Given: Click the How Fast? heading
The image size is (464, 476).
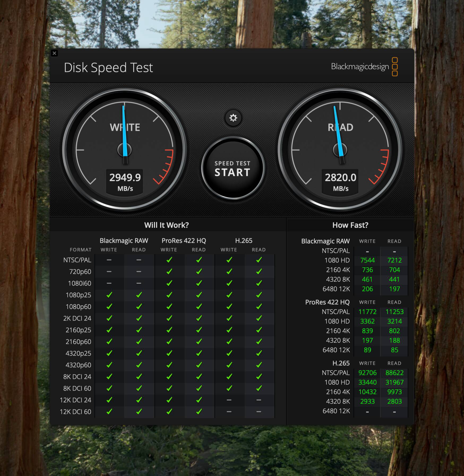Looking at the screenshot, I should [x=350, y=225].
